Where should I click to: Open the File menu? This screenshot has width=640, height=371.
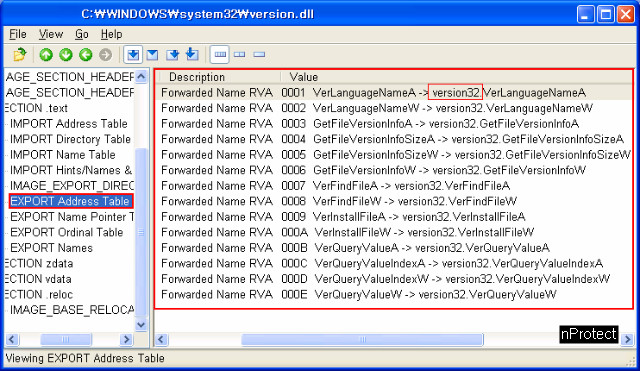coord(18,34)
